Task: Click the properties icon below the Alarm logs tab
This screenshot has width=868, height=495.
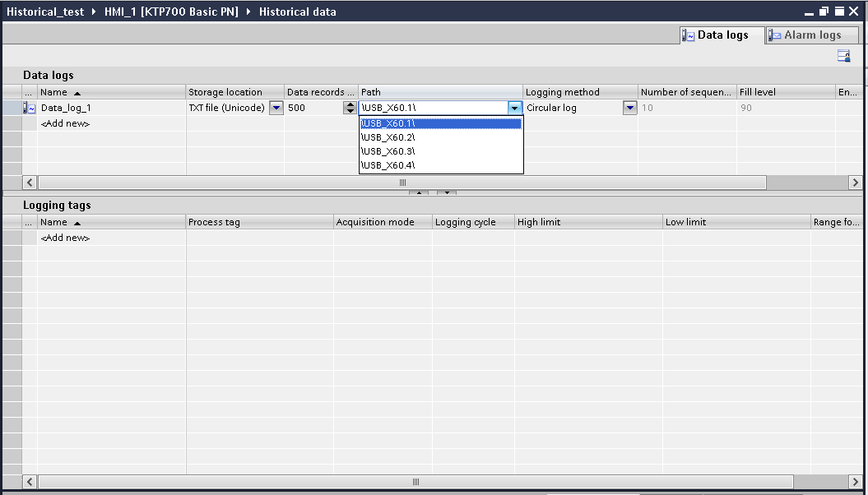Action: tap(843, 55)
